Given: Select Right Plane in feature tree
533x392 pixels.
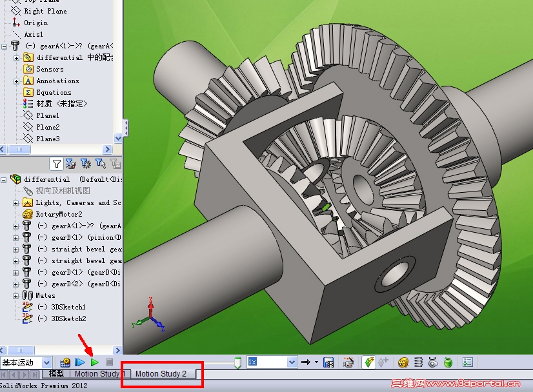Looking at the screenshot, I should [x=45, y=11].
